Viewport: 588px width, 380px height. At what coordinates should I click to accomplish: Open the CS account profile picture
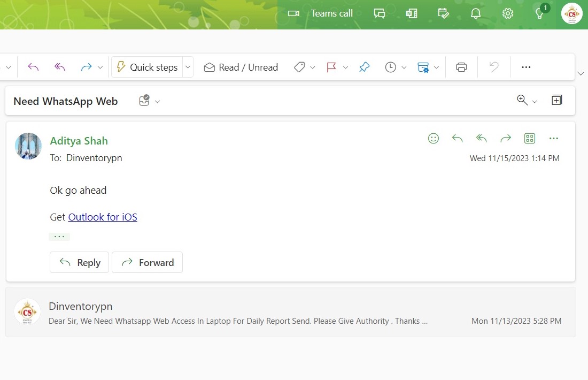pyautogui.click(x=571, y=13)
